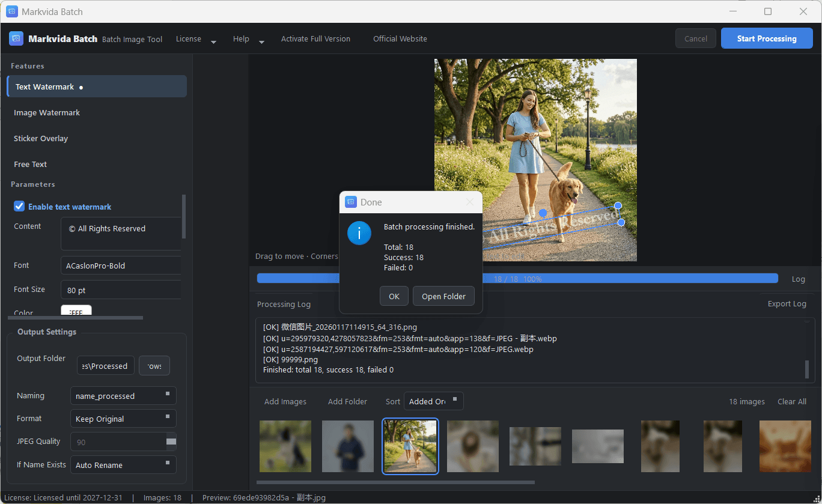Click the processing log vertical scrollbar
Image resolution: width=822 pixels, height=504 pixels.
click(807, 369)
